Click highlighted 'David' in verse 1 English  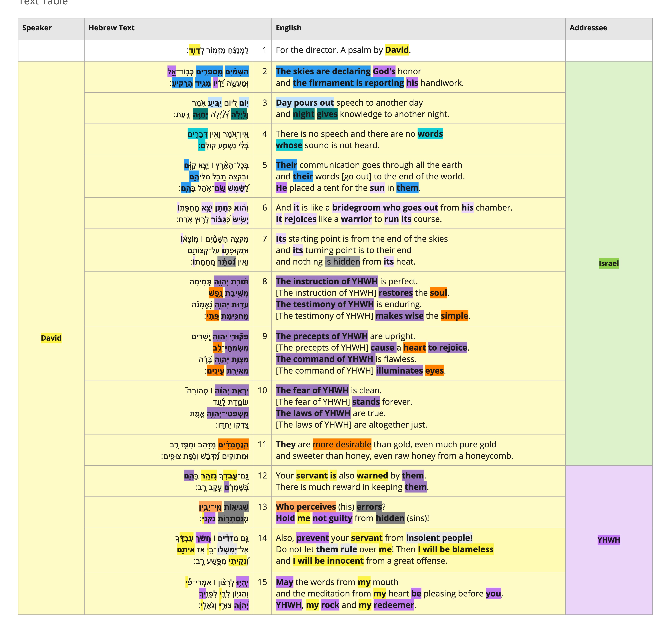click(x=396, y=50)
